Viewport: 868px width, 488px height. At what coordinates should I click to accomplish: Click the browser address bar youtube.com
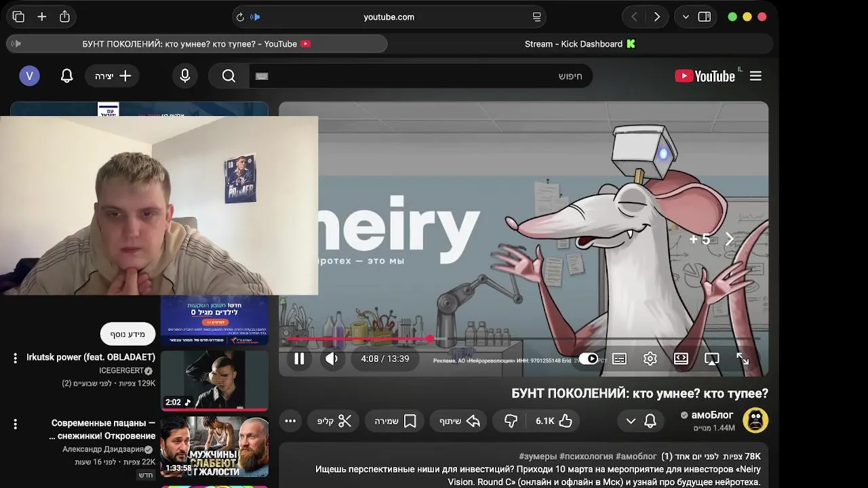click(x=389, y=17)
